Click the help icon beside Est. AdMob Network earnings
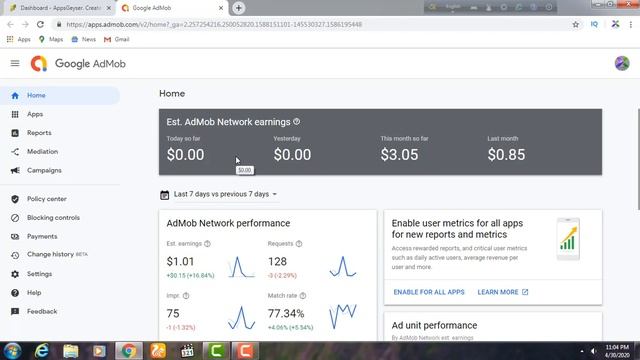This screenshot has width=640, height=360. tap(297, 122)
